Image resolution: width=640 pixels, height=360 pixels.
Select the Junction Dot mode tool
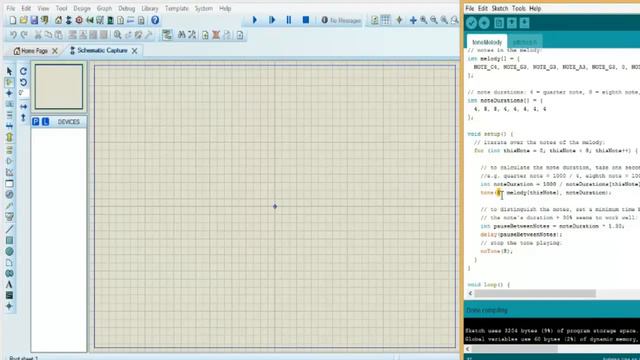pyautogui.click(x=9, y=93)
